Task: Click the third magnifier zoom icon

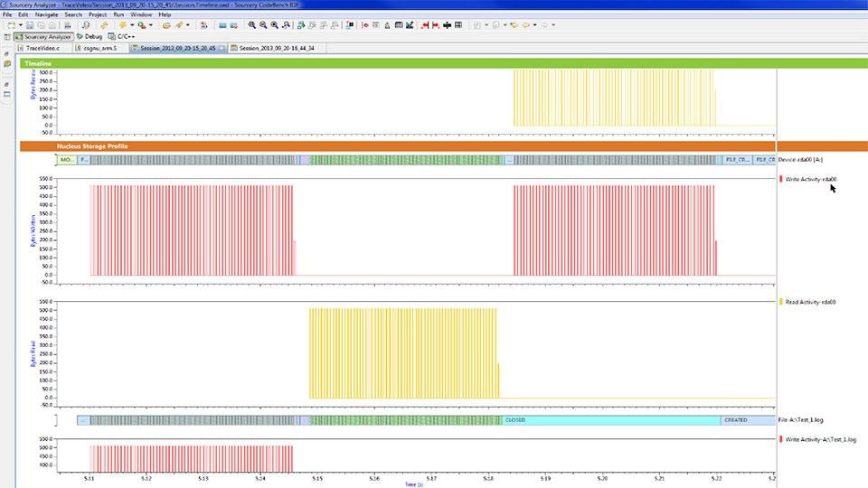Action: pyautogui.click(x=275, y=25)
